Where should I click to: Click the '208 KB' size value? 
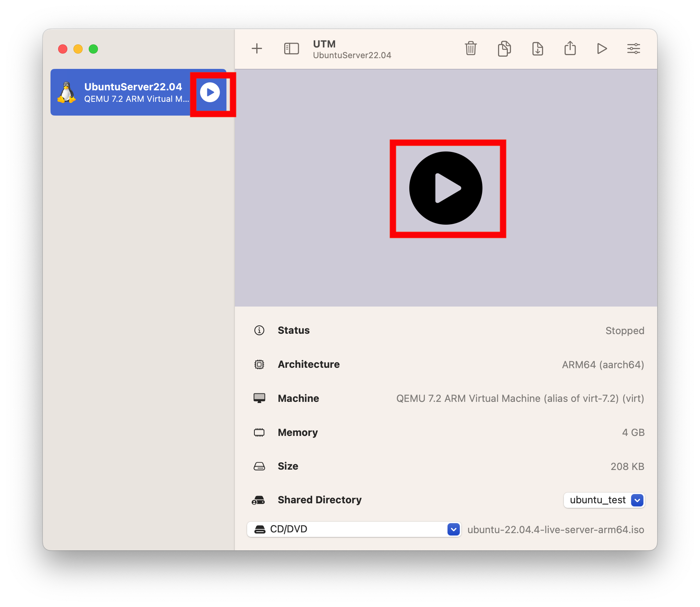[627, 466]
